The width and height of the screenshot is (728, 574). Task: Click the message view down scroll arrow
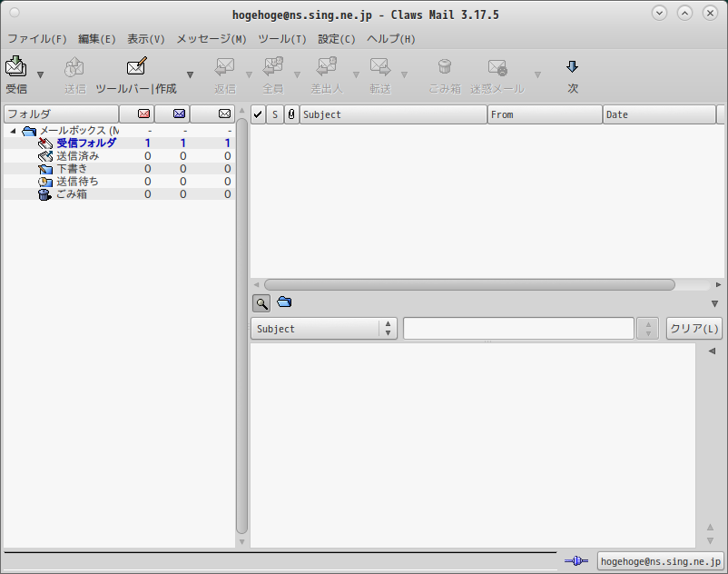point(710,541)
